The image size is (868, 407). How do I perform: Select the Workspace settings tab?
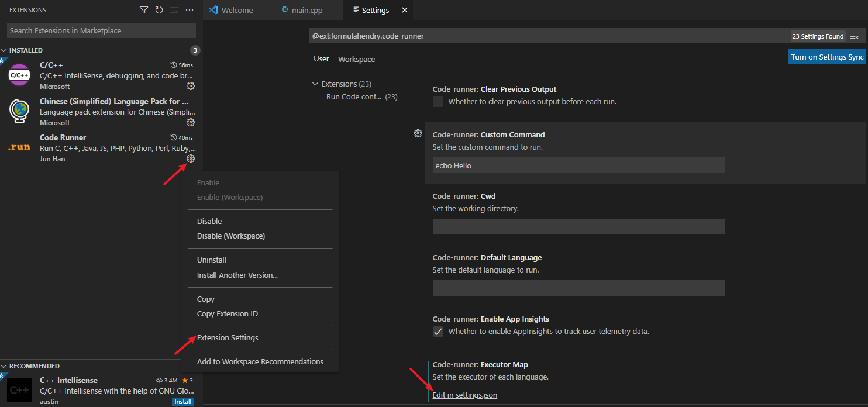click(x=356, y=59)
